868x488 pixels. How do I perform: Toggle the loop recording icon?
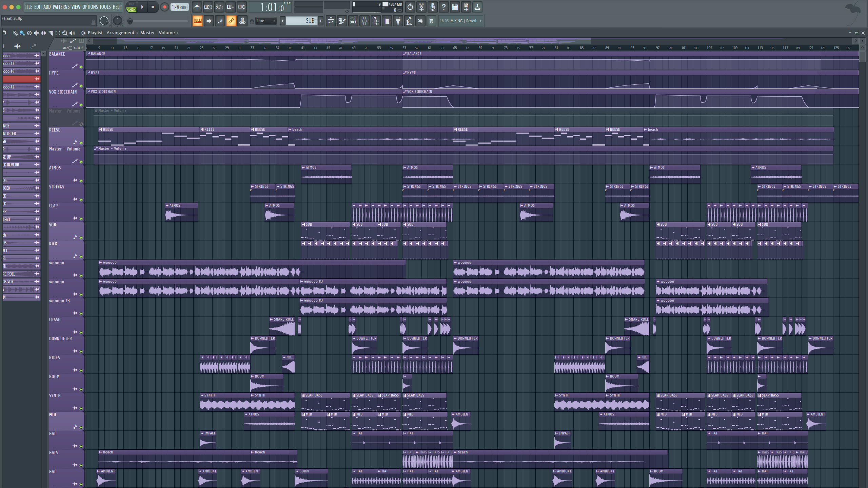click(242, 7)
